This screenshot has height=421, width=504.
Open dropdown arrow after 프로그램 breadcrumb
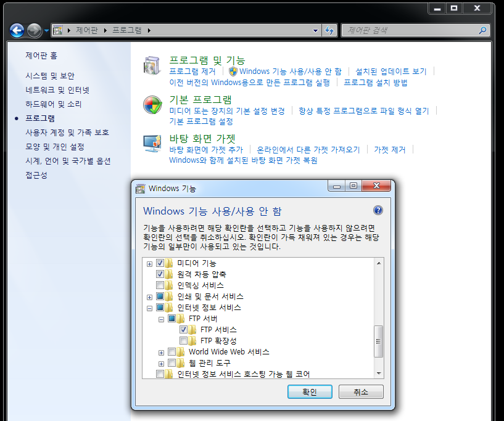coord(149,30)
